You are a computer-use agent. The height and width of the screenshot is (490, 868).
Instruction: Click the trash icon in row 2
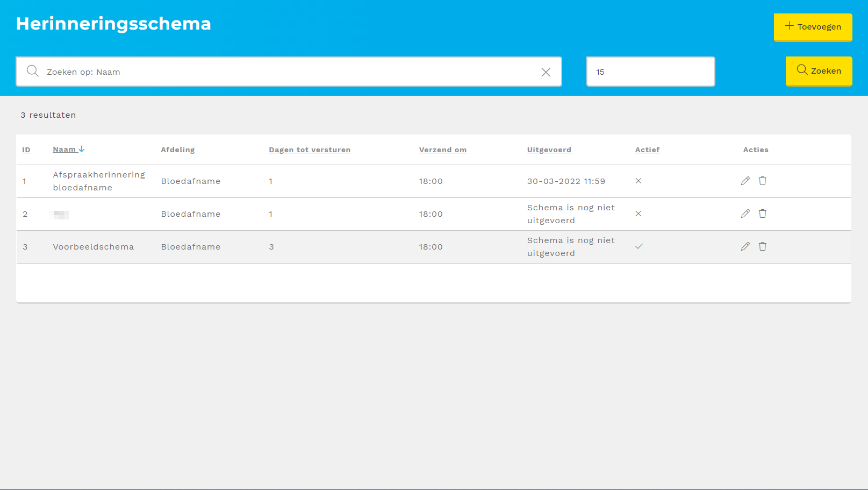[x=762, y=214]
